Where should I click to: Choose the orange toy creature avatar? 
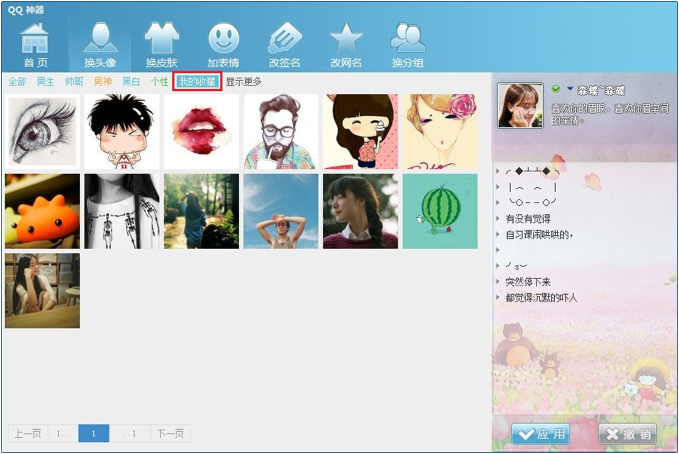(42, 211)
